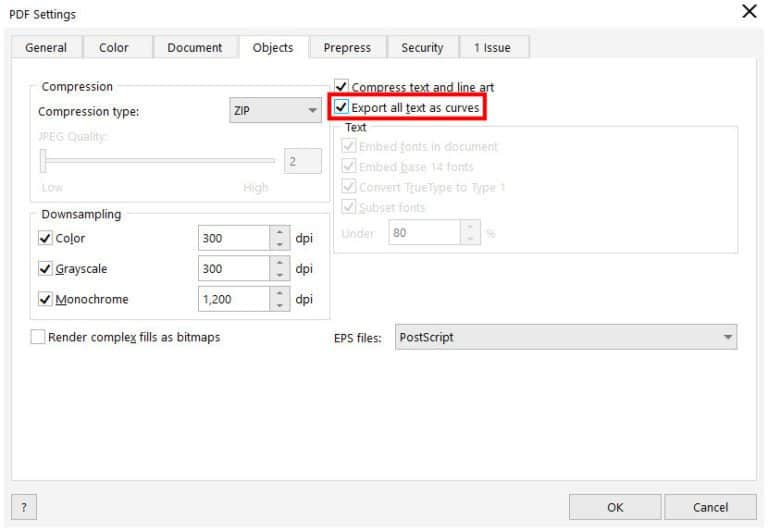Image resolution: width=768 pixels, height=531 pixels.
Task: View the 1 Issue tab
Action: point(494,48)
